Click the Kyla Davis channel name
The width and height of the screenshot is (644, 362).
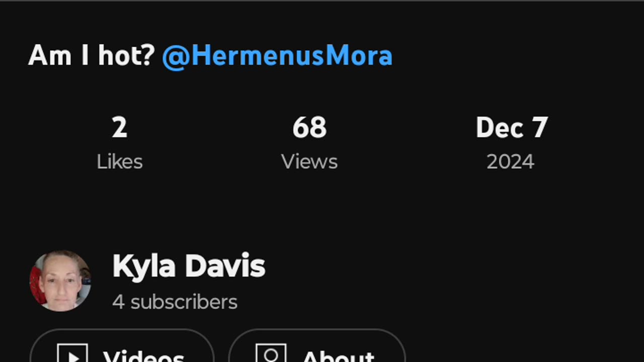[x=189, y=266]
